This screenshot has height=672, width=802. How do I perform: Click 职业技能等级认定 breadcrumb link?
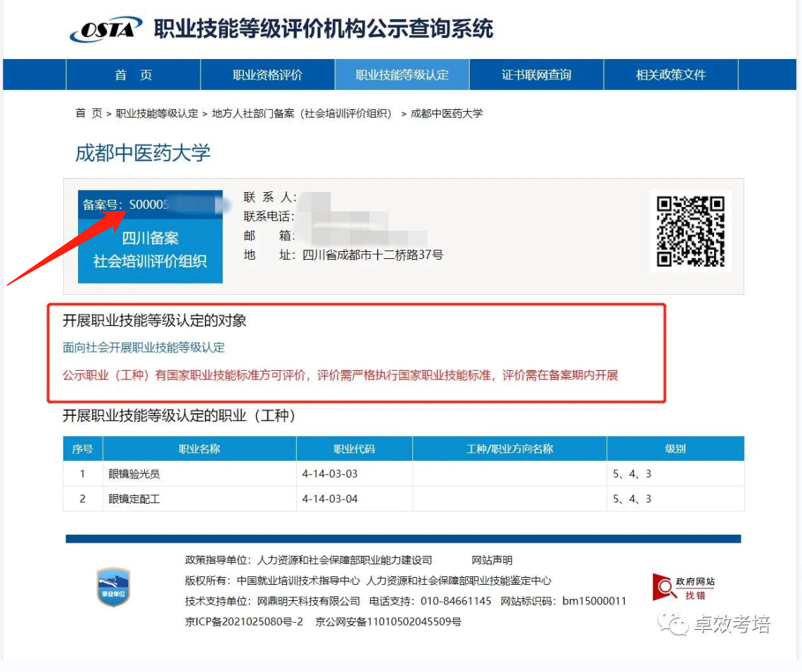157,113
